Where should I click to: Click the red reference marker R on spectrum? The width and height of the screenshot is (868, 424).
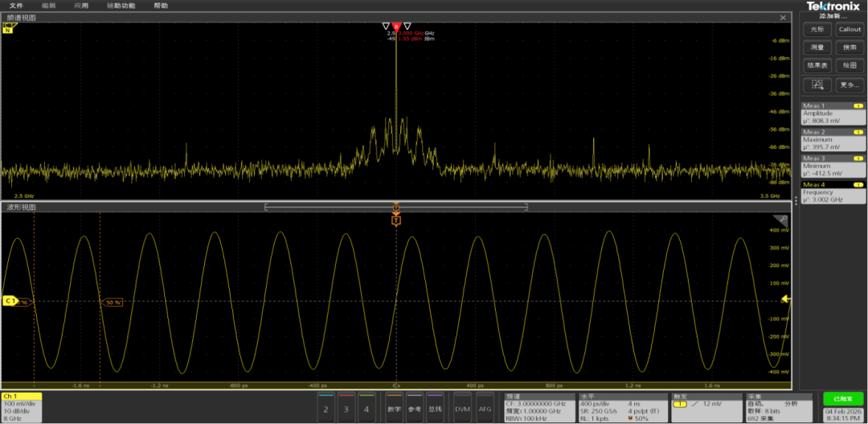(x=396, y=26)
